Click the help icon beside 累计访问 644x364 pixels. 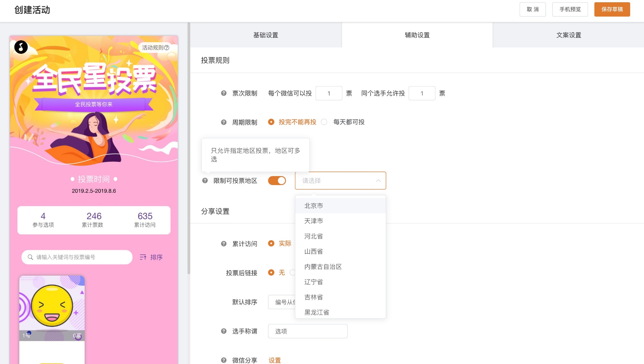[x=224, y=244]
